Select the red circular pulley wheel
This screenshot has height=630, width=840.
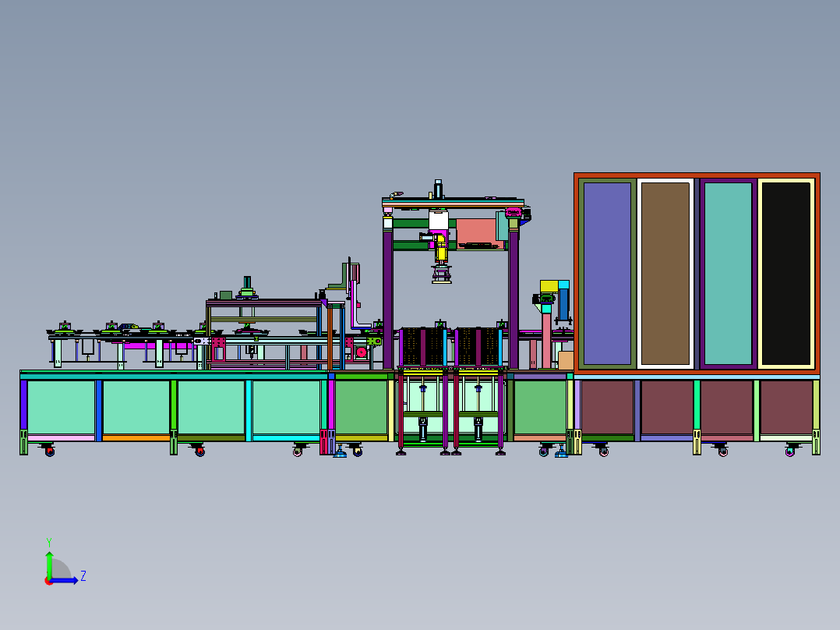[x=361, y=352]
